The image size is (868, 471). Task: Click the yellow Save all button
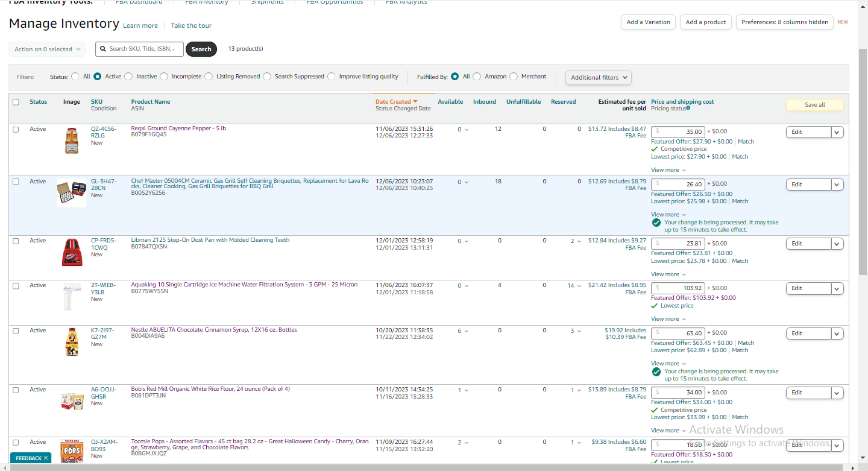[x=814, y=105]
